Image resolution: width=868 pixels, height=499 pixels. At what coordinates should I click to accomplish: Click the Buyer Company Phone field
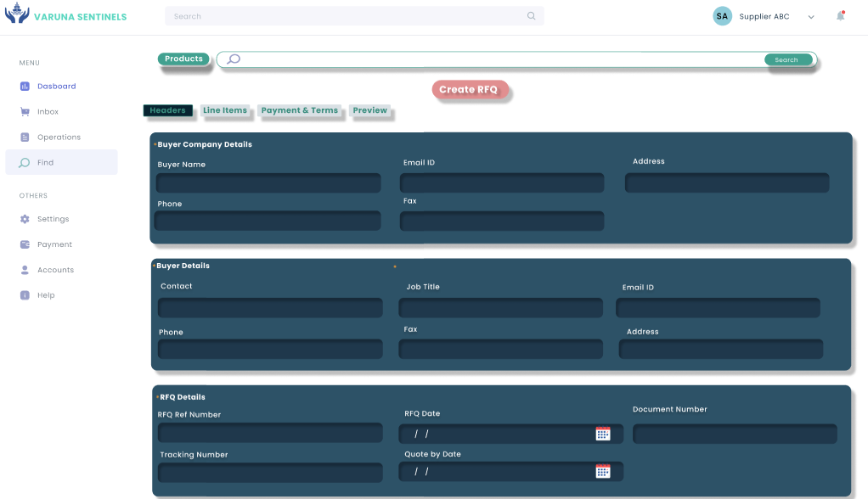coord(268,221)
